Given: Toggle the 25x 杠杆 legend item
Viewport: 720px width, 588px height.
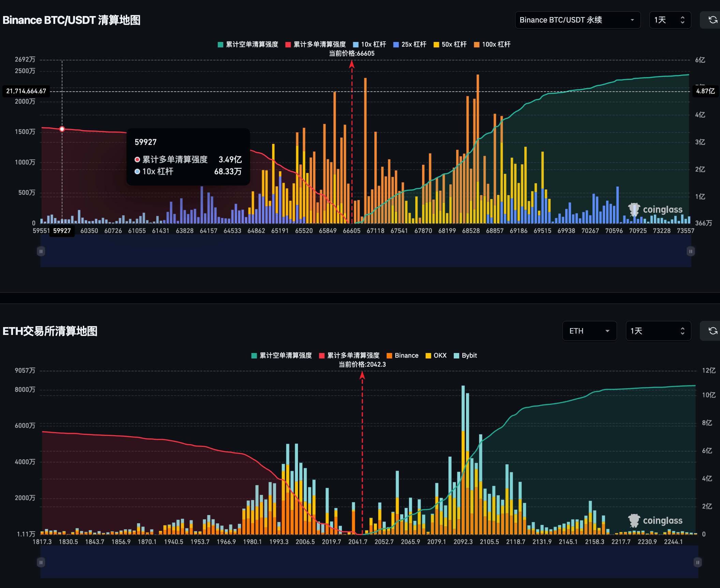Looking at the screenshot, I should point(410,44).
